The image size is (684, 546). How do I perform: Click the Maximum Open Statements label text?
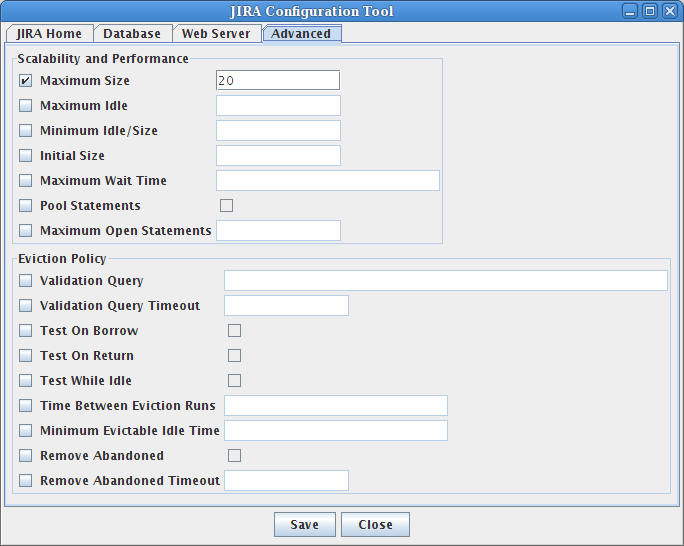point(126,230)
